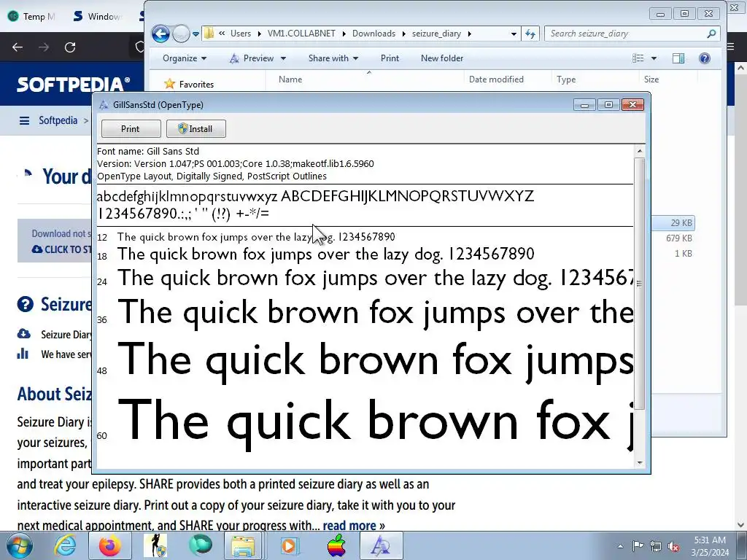Viewport: 747px width, 560px height.
Task: Launch Internet Explorer from the taskbar
Action: pyautogui.click(x=65, y=545)
